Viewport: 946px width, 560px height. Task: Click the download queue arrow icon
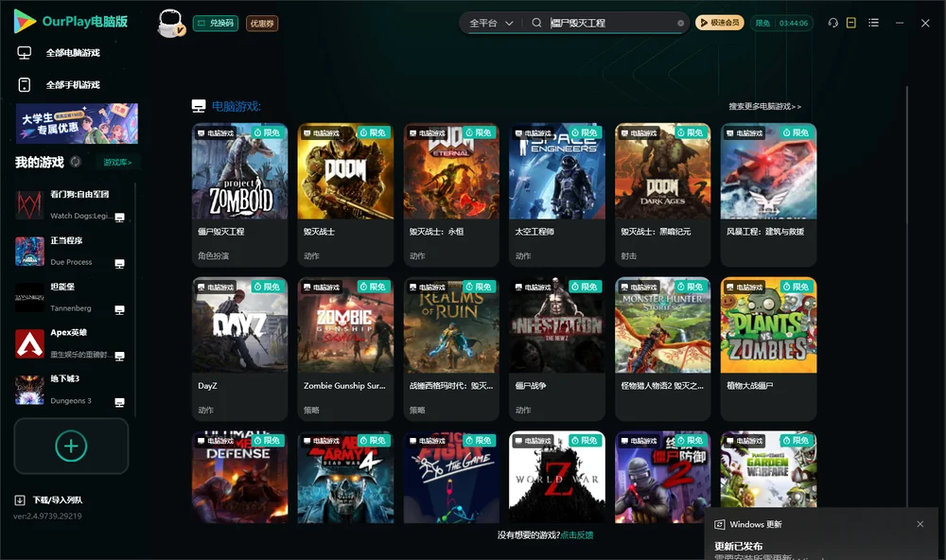(20, 499)
